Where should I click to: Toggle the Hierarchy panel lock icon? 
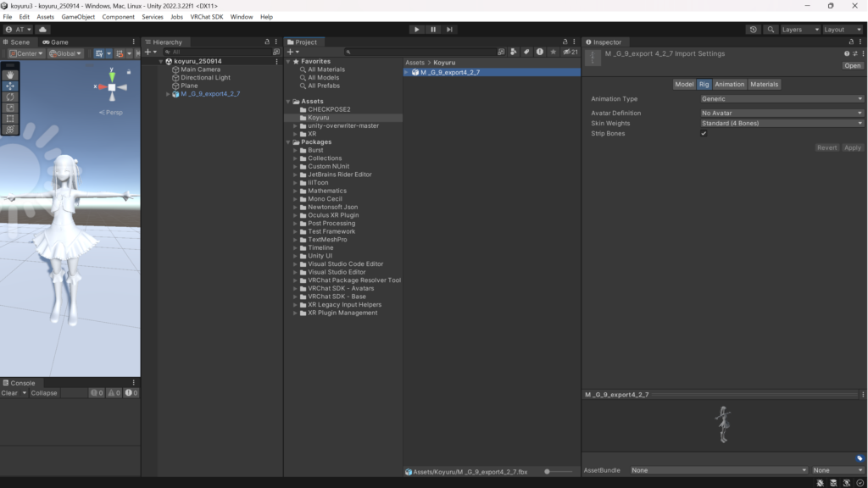coord(269,42)
